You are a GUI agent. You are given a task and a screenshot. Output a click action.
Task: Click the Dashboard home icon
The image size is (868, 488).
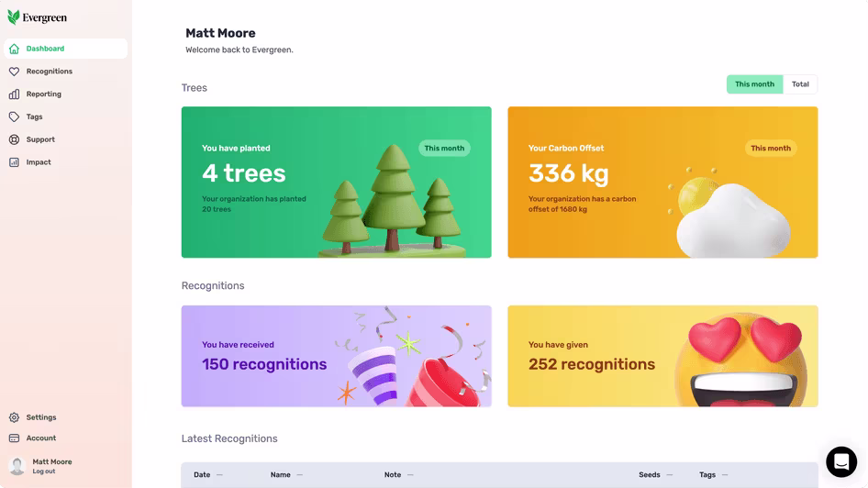[x=15, y=49]
